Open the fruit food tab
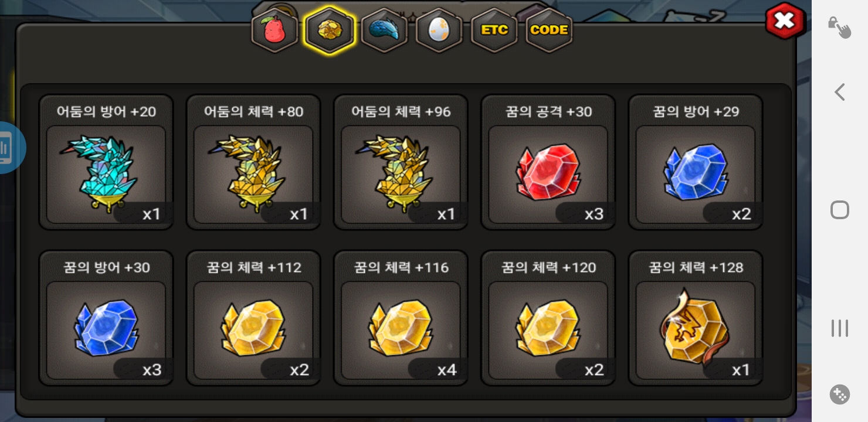Viewport: 868px width, 422px height. (x=274, y=31)
